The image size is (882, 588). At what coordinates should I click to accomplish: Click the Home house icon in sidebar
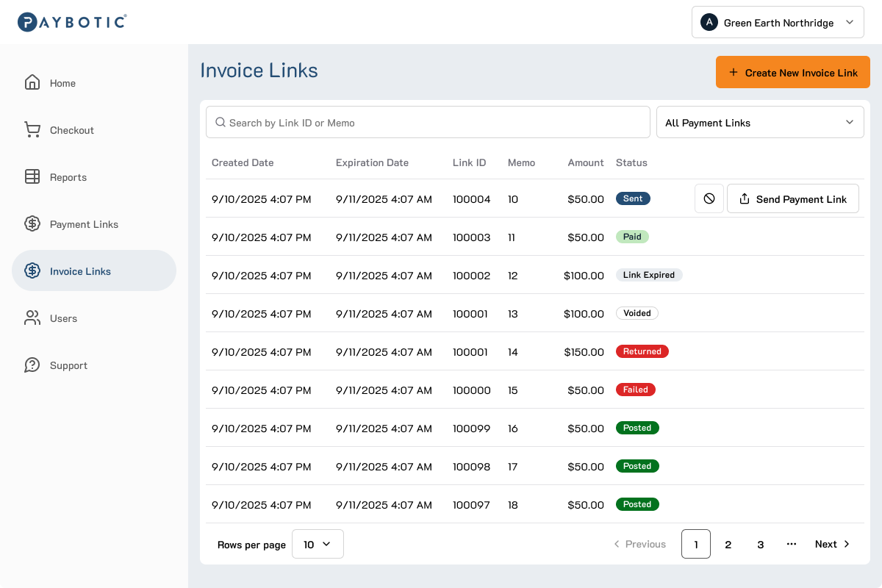[x=32, y=82]
